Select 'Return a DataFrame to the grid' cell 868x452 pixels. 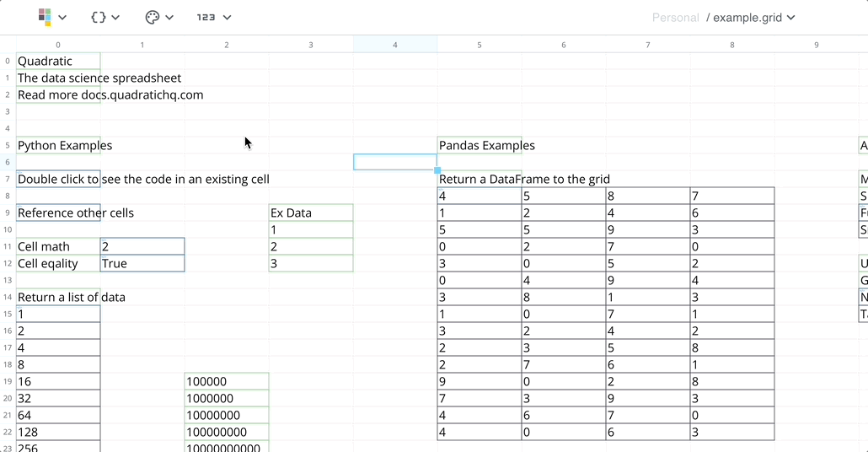pyautogui.click(x=480, y=179)
